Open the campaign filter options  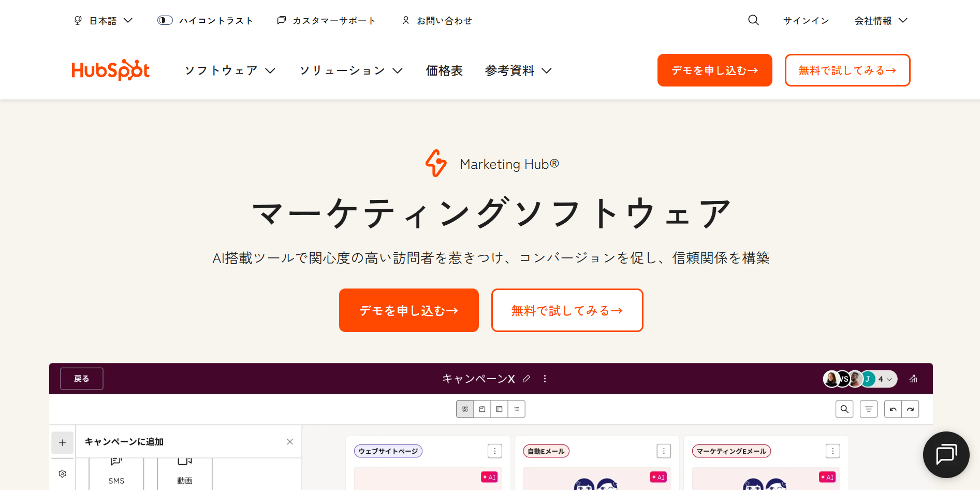tap(869, 409)
